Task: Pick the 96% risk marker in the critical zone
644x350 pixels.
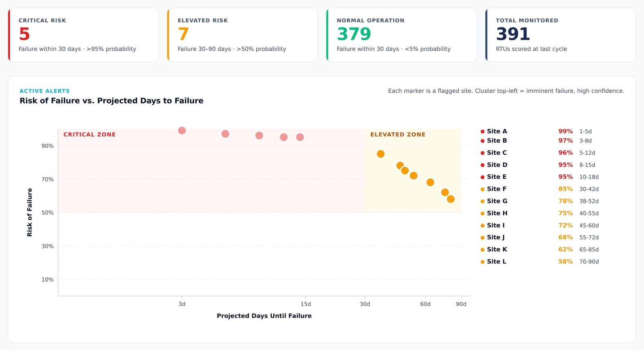Action: point(259,135)
